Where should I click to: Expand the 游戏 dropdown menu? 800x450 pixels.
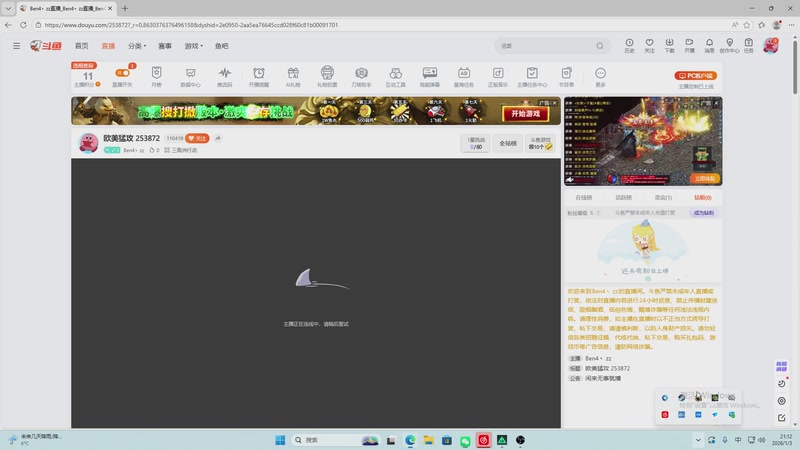(193, 46)
